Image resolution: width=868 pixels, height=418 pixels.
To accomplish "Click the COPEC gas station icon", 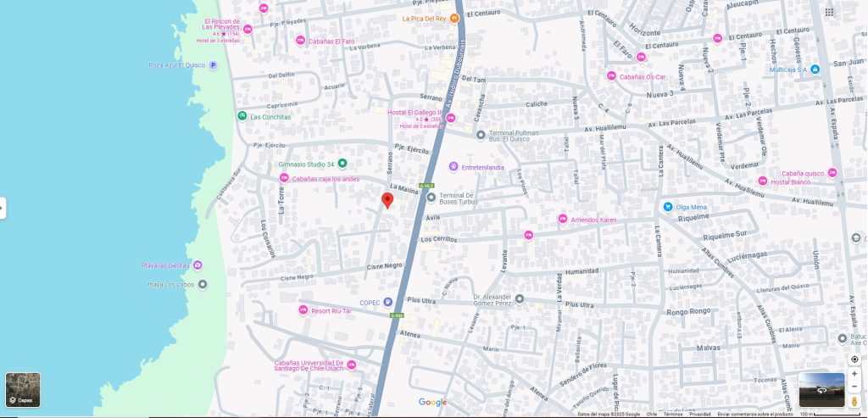I will point(388,303).
